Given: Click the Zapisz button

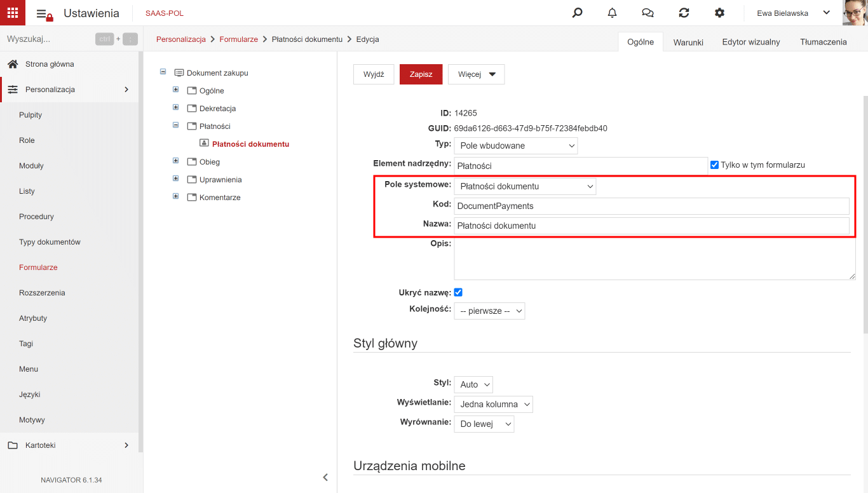Looking at the screenshot, I should pyautogui.click(x=421, y=74).
